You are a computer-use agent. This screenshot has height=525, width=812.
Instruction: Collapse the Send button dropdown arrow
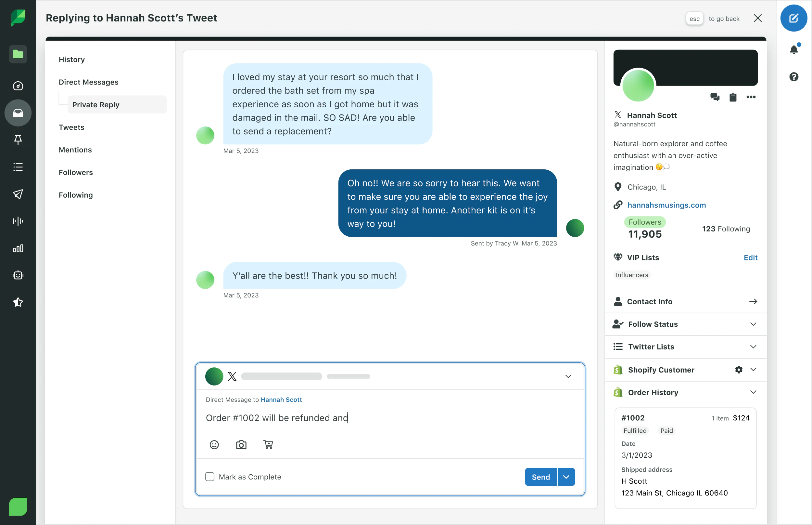566,477
